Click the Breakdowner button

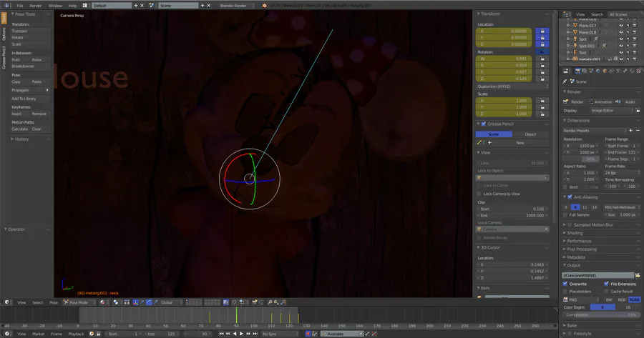[30, 66]
